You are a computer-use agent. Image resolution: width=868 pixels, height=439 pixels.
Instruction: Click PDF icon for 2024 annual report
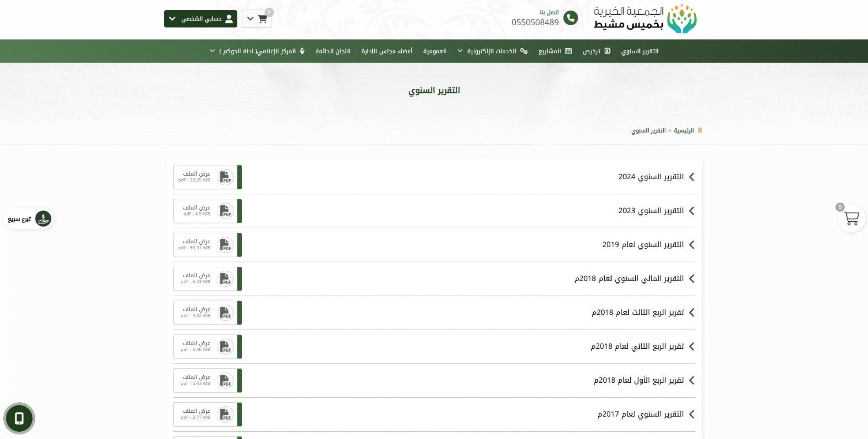(225, 177)
